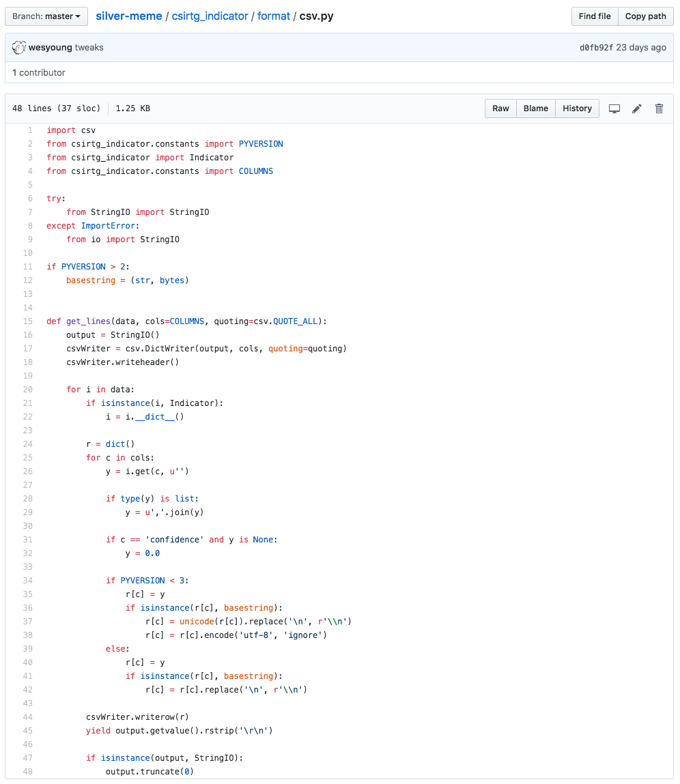Click 'r = dict()' line
This screenshot has height=784, width=680.
(x=110, y=444)
